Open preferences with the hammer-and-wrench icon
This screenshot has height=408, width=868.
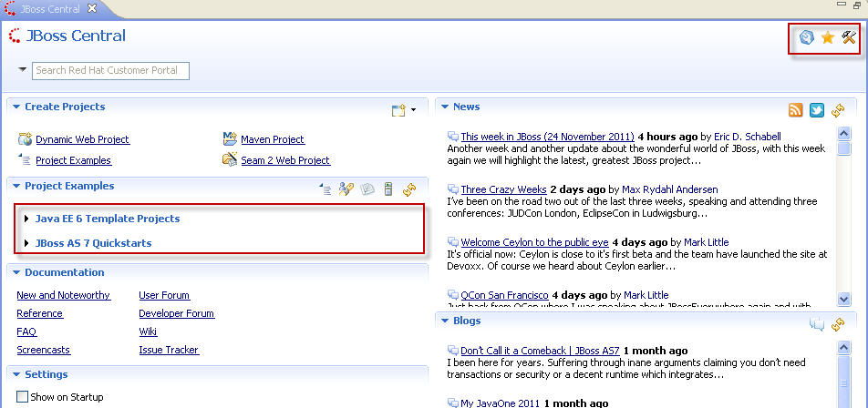(x=849, y=37)
